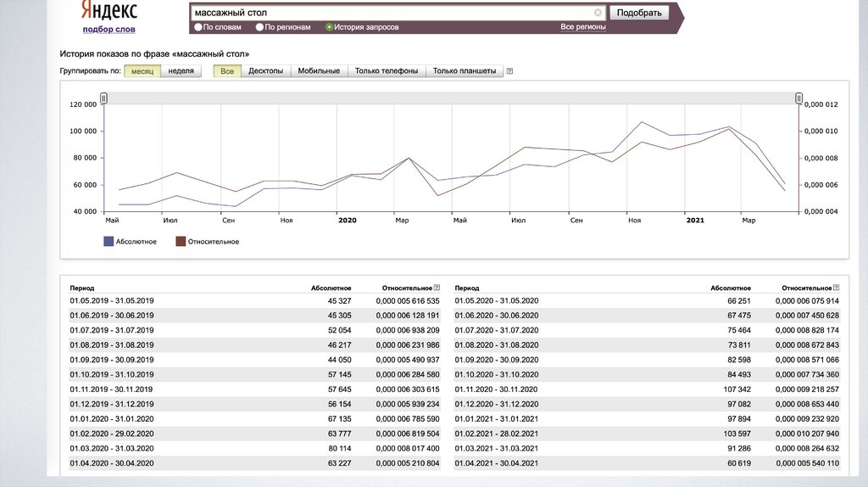Focus the 'массажный стол' search field
This screenshot has width=868, height=487.
pos(390,13)
